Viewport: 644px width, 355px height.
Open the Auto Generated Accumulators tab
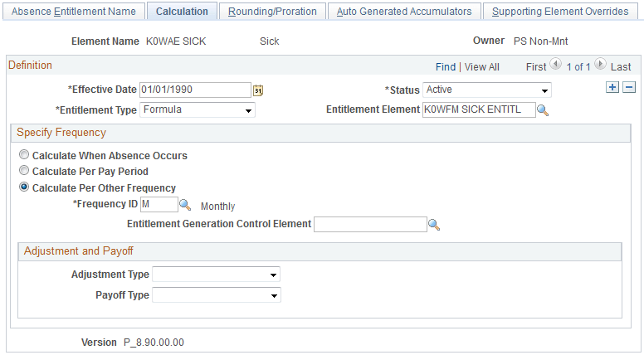pyautogui.click(x=404, y=12)
